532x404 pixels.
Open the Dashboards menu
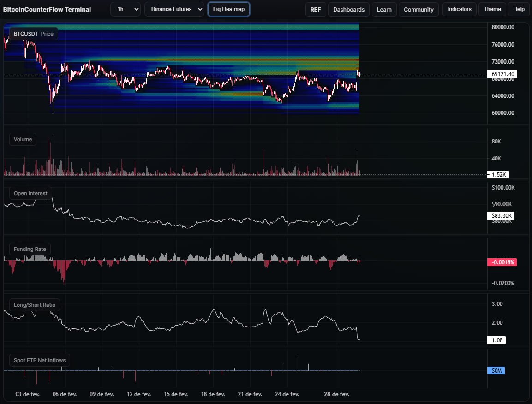pos(348,9)
